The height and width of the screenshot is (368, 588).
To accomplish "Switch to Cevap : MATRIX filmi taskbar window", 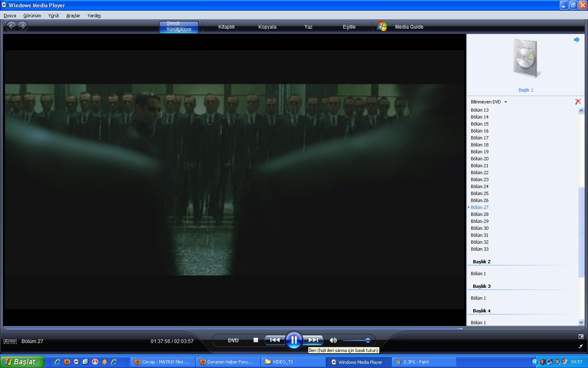I will (x=163, y=362).
